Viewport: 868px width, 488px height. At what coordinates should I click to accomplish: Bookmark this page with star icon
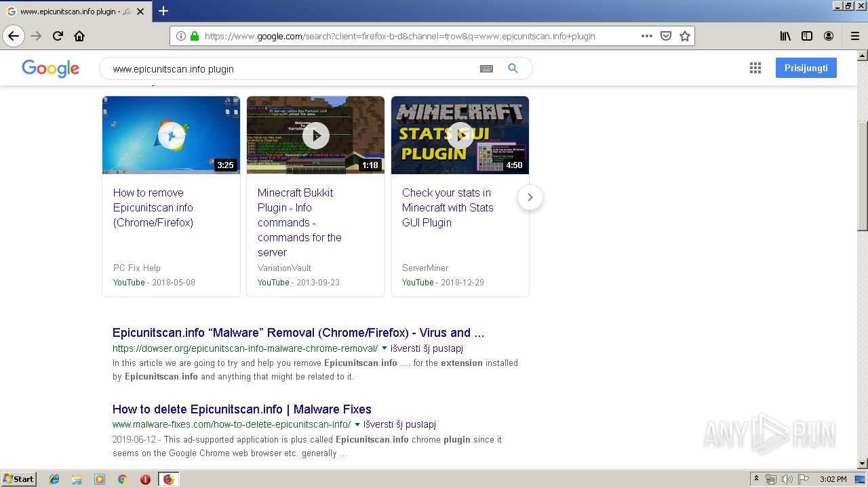685,36
